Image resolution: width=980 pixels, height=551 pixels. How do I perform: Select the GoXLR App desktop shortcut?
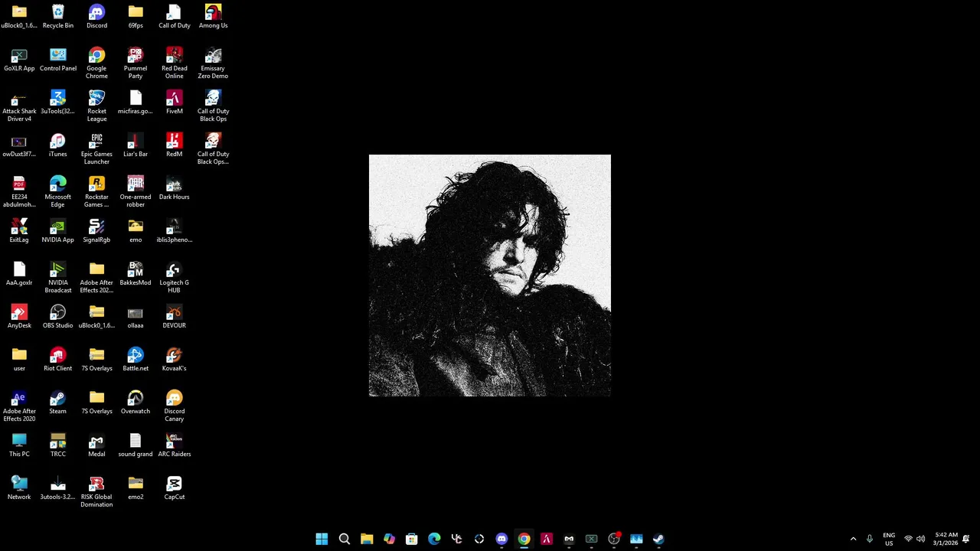click(19, 60)
